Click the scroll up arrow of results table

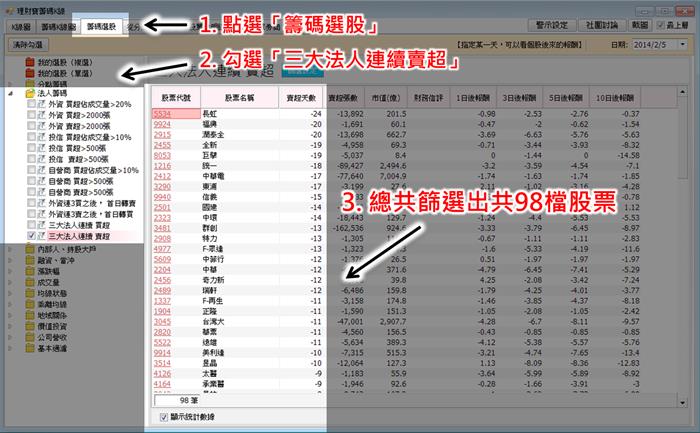(682, 92)
